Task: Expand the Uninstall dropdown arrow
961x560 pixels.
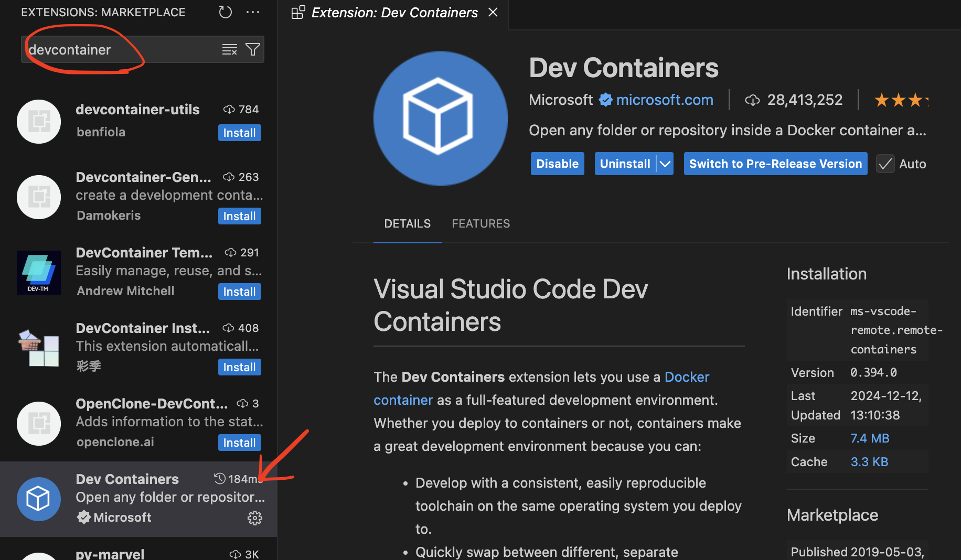Action: point(665,164)
